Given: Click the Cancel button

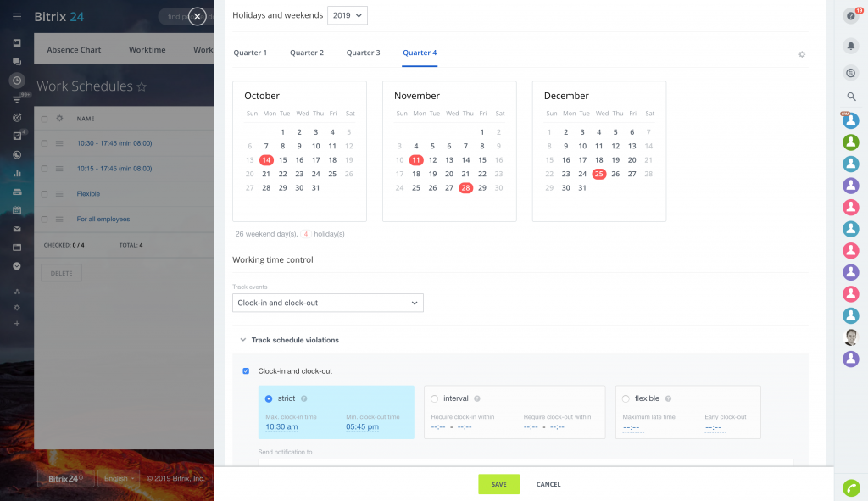Looking at the screenshot, I should [x=548, y=484].
